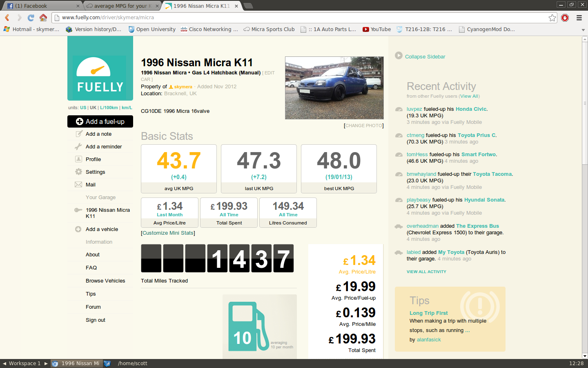
Task: Click the browser forward arrow
Action: 19,18
